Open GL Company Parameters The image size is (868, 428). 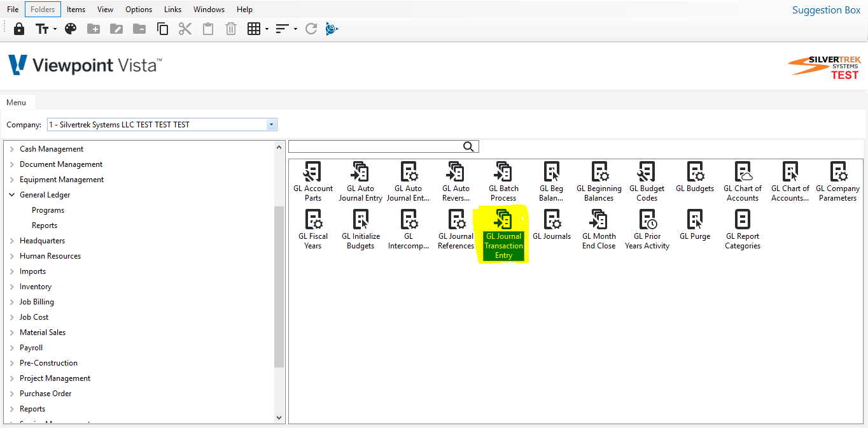point(837,182)
